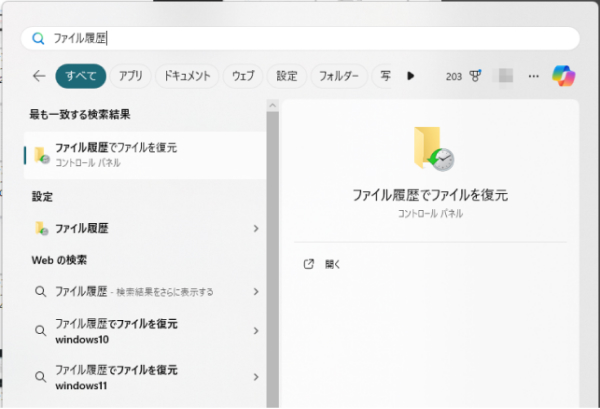
Task: Click the ファイル履歴 settings result folder icon
Action: (x=41, y=228)
